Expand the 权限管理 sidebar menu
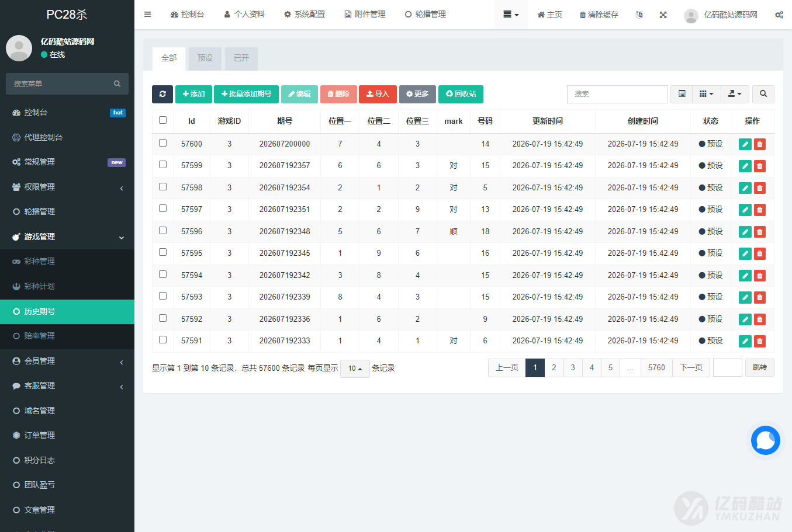792x532 pixels. point(67,187)
